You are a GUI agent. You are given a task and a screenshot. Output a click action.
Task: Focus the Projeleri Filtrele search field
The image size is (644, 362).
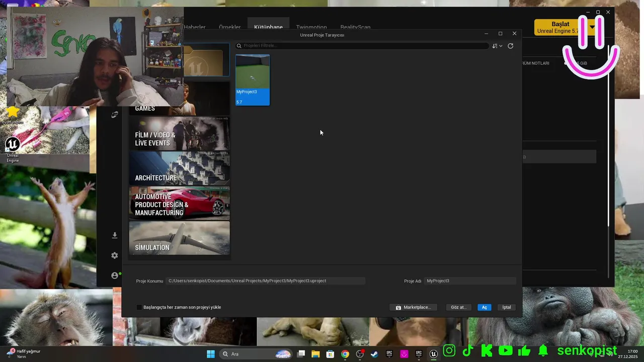point(362,46)
